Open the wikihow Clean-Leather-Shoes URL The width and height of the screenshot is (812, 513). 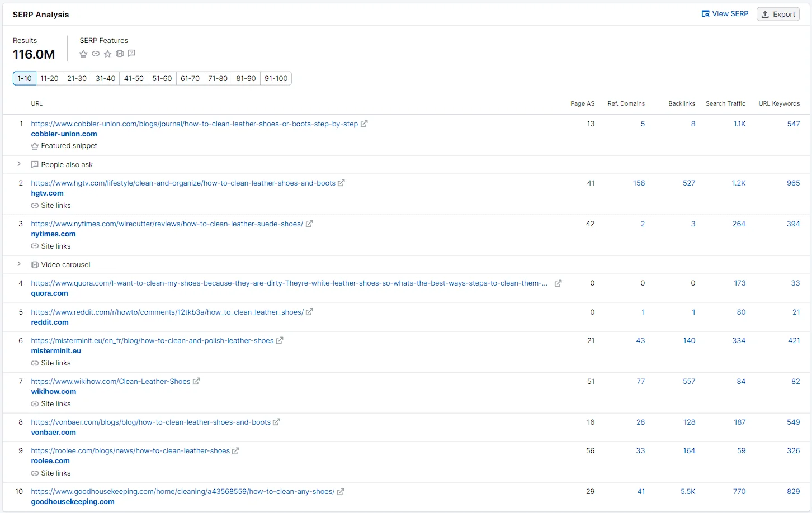111,382
